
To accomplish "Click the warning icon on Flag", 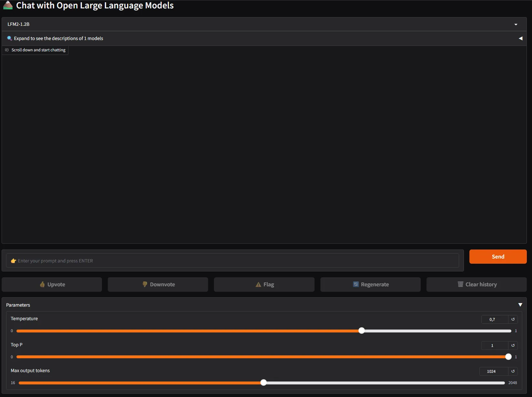I will (x=258, y=284).
